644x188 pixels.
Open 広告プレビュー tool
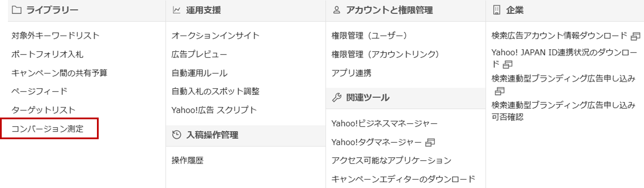199,54
